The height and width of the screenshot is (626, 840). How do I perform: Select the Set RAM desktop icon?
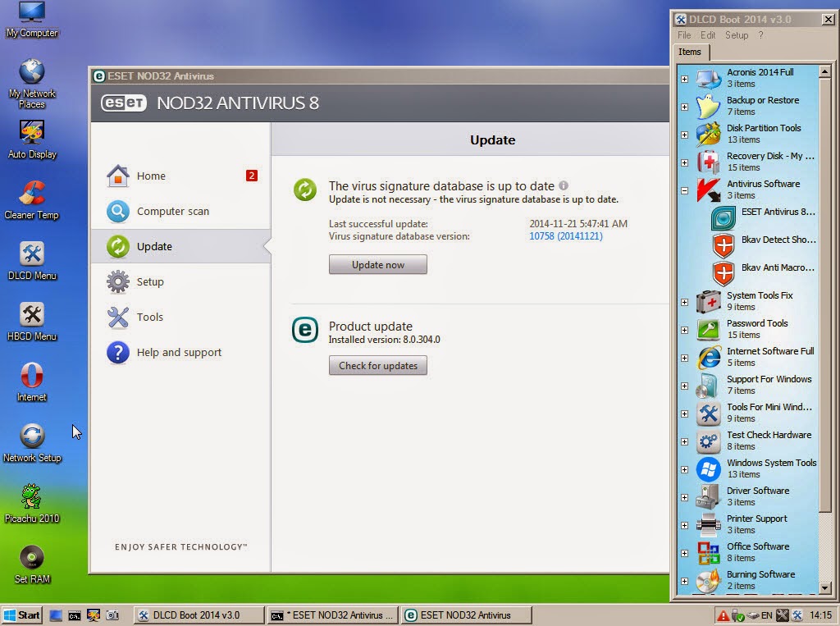point(32,564)
